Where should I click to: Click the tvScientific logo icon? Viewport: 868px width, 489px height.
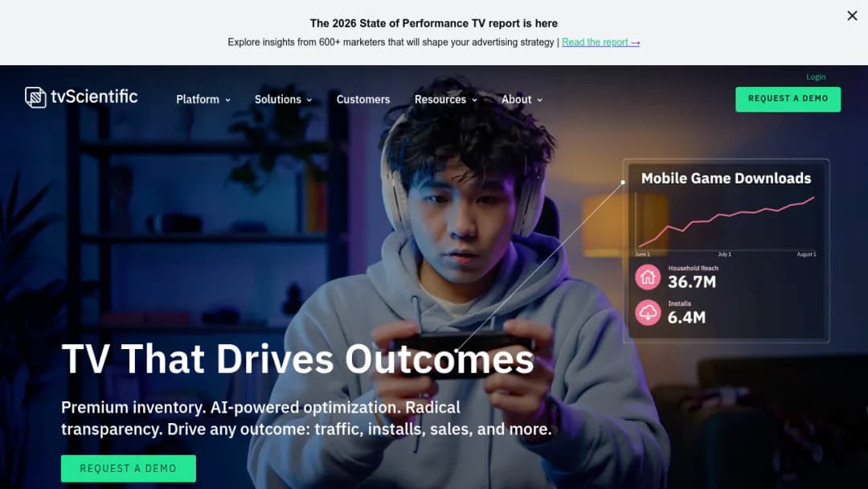coord(35,97)
